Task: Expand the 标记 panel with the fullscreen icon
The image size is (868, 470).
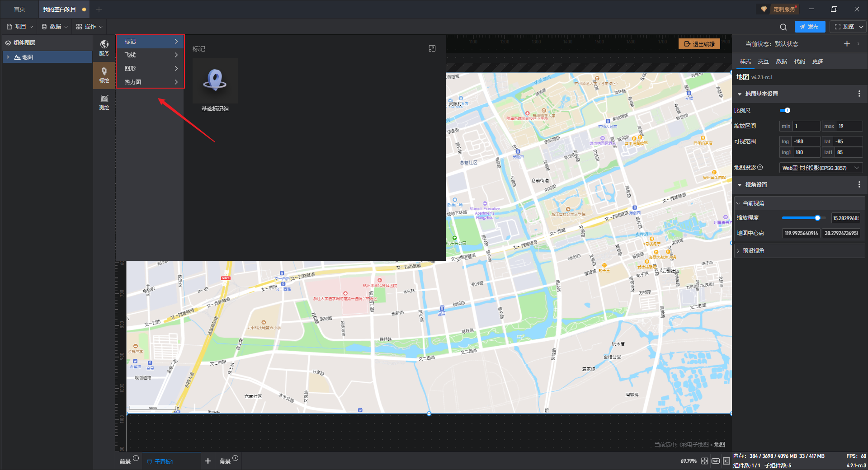Action: (432, 48)
